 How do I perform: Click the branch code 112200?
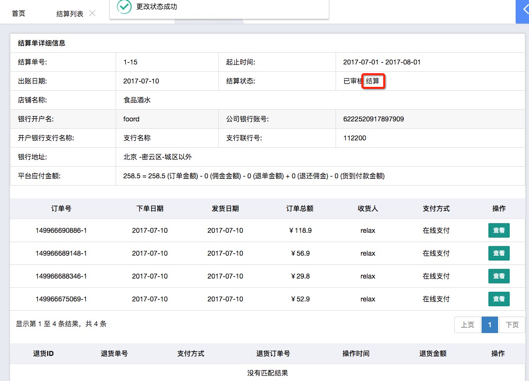[355, 138]
